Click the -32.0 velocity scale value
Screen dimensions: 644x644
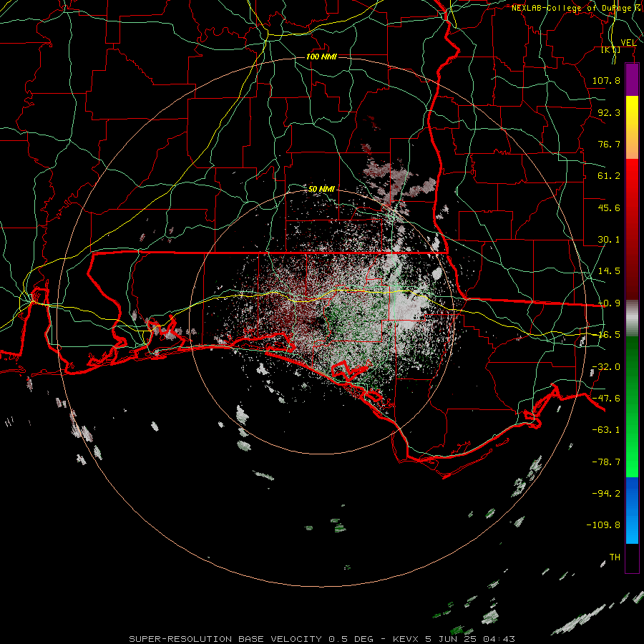(x=606, y=367)
